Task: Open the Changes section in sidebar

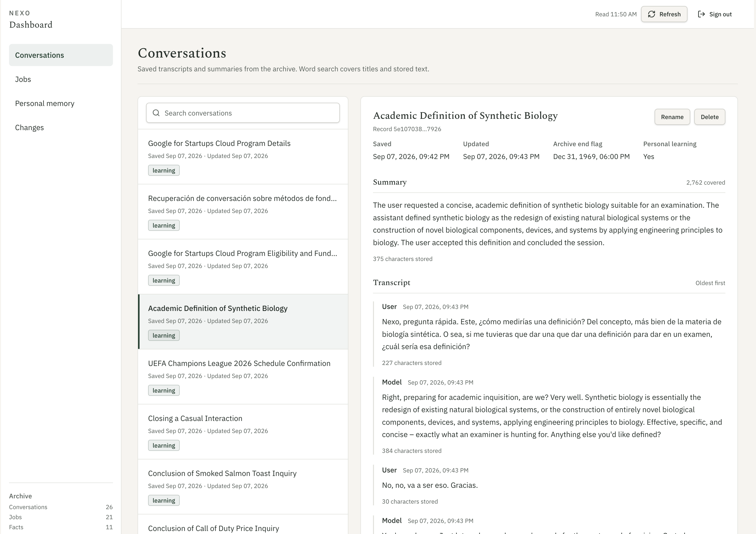Action: tap(61, 128)
